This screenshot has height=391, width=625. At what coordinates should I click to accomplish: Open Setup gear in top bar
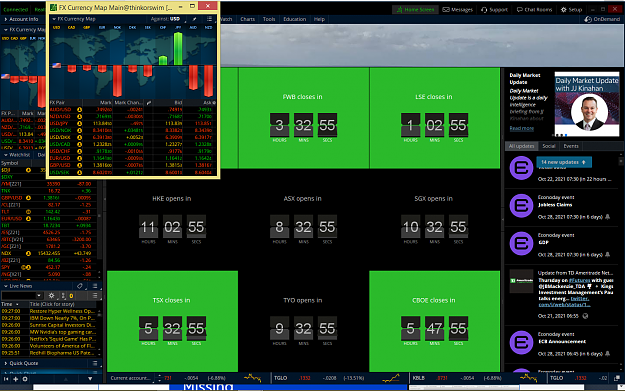coord(571,10)
